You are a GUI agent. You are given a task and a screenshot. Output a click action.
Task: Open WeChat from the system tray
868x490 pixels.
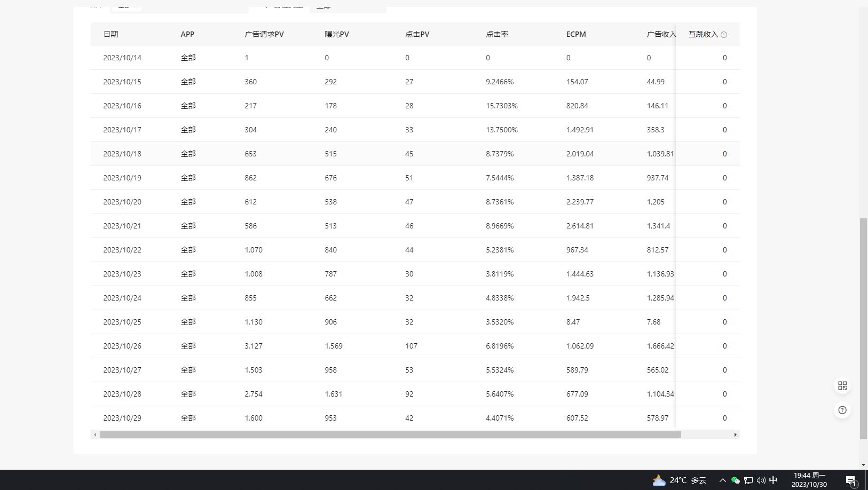(x=735, y=480)
